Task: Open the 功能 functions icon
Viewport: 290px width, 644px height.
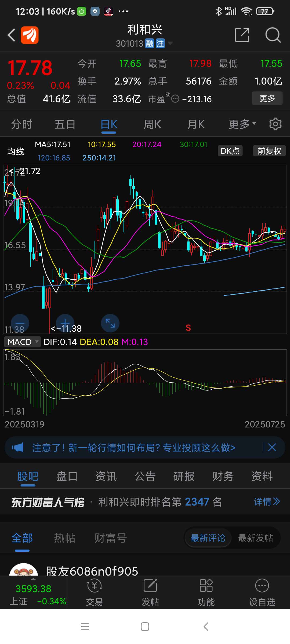Action: click(x=206, y=592)
